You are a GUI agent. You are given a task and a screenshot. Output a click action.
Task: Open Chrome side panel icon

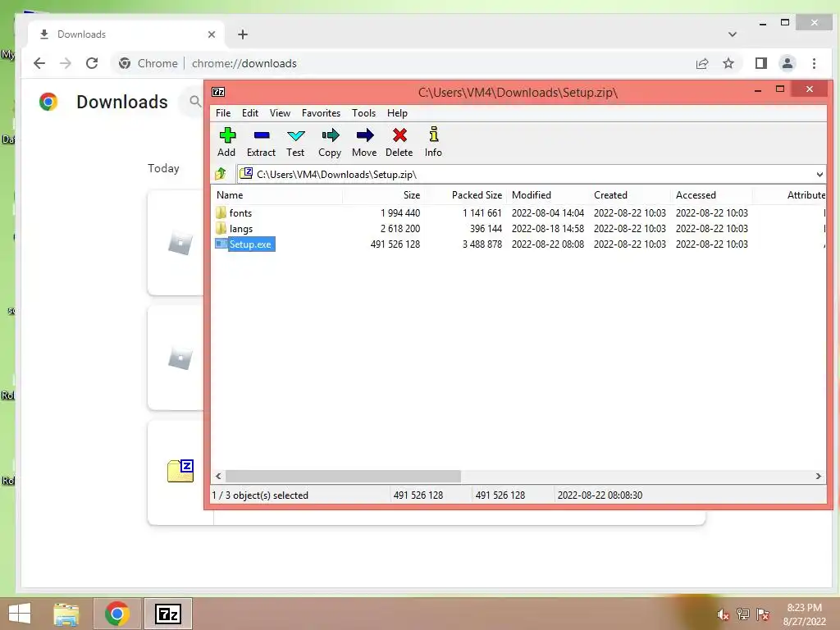pyautogui.click(x=760, y=63)
